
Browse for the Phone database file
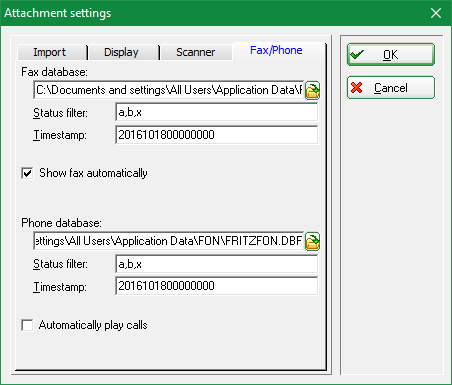pos(312,241)
